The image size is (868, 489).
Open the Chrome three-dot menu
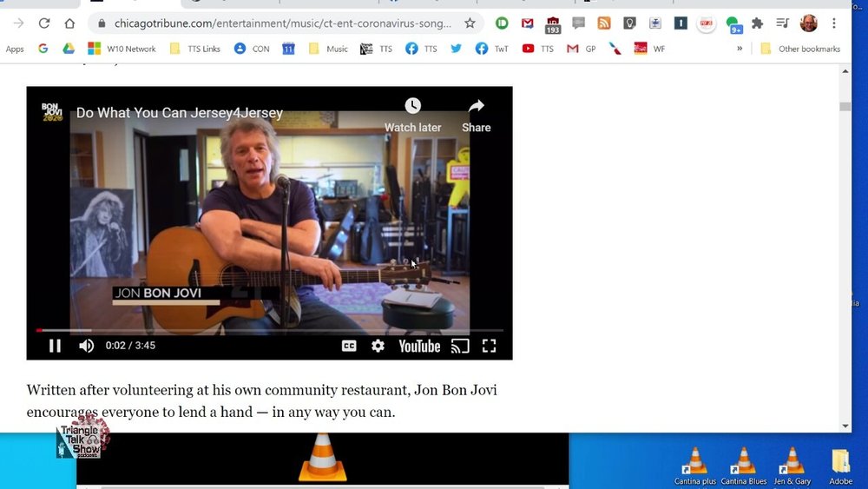[x=833, y=23]
